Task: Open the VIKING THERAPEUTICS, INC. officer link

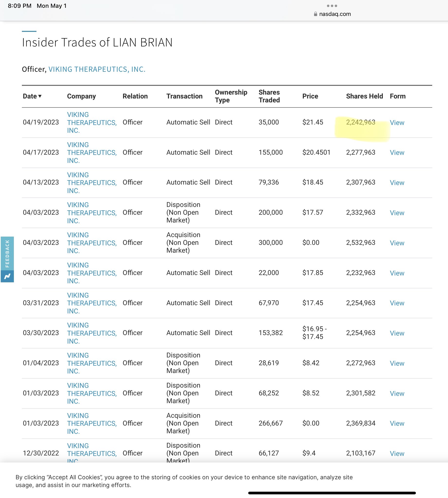Action: coord(97,69)
